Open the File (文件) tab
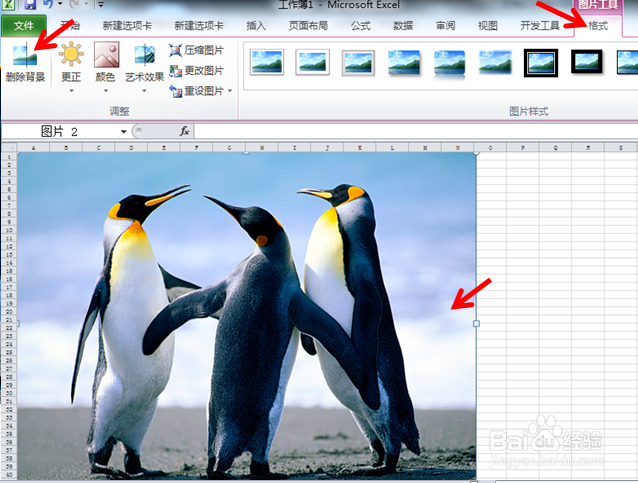 pyautogui.click(x=24, y=26)
